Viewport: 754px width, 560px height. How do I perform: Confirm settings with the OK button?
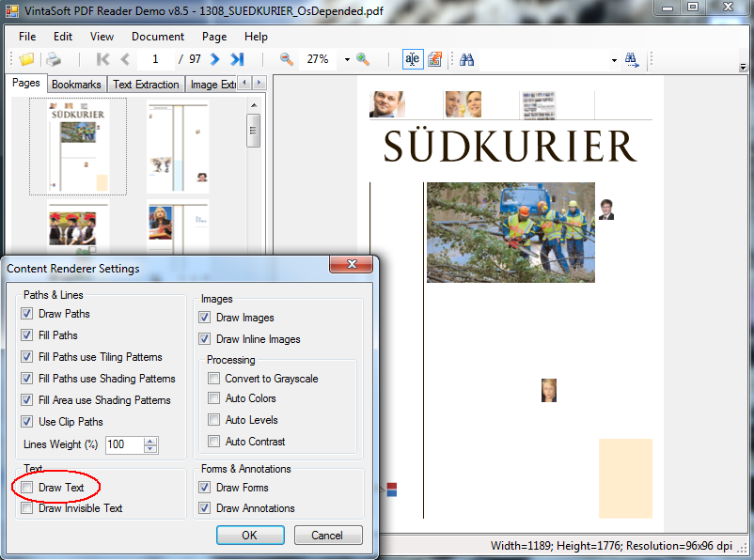[x=250, y=534]
